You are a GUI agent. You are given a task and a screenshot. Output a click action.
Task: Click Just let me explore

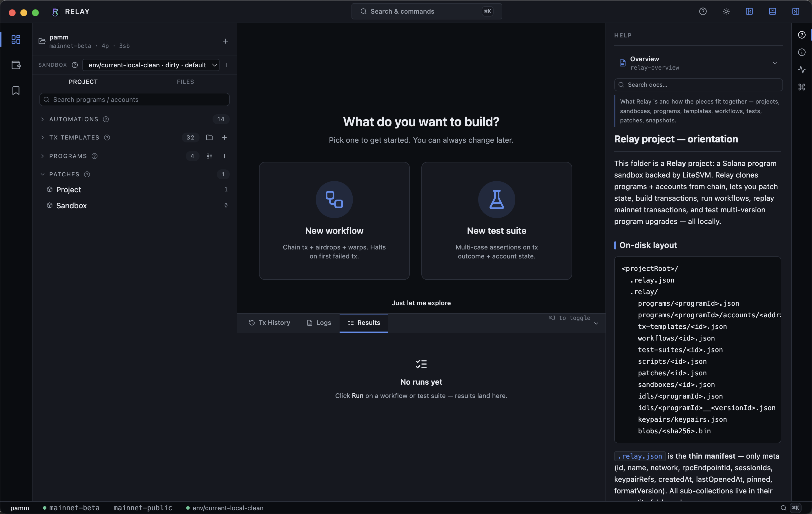pyautogui.click(x=421, y=303)
